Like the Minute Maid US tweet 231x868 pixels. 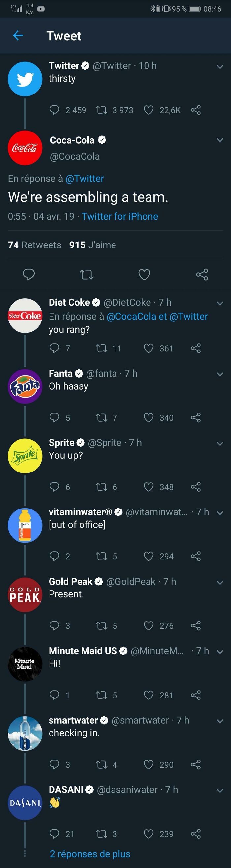(148, 695)
